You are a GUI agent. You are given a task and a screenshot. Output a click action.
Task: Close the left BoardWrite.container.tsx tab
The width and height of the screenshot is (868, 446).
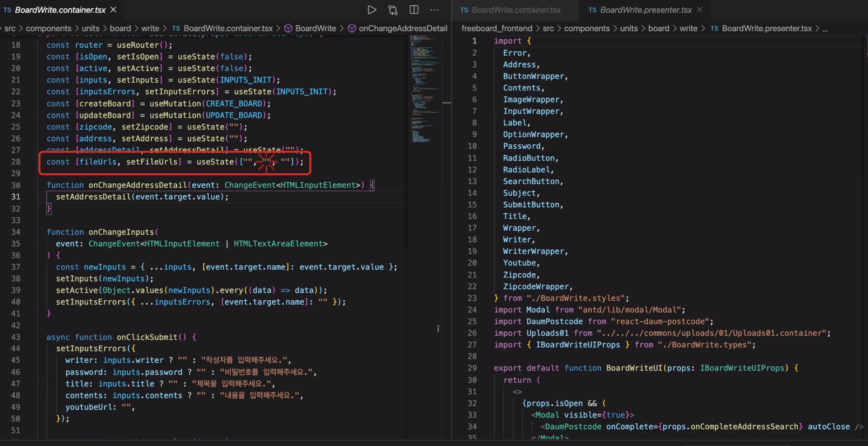[x=114, y=10]
